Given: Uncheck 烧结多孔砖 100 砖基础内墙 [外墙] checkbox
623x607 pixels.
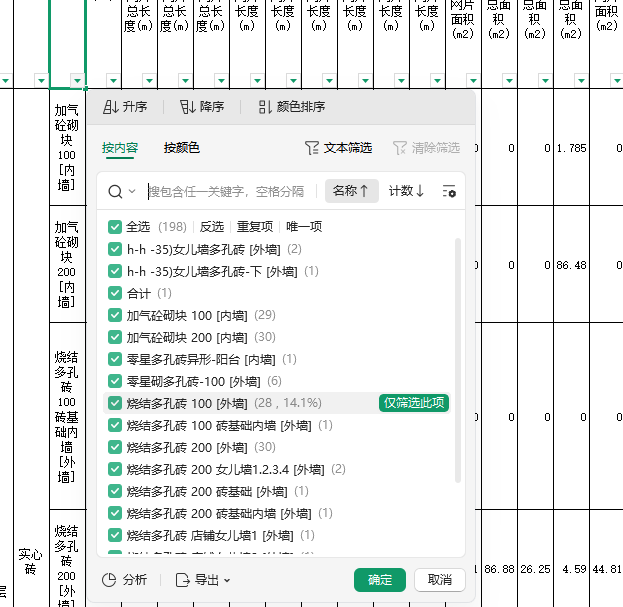Looking at the screenshot, I should point(115,425).
